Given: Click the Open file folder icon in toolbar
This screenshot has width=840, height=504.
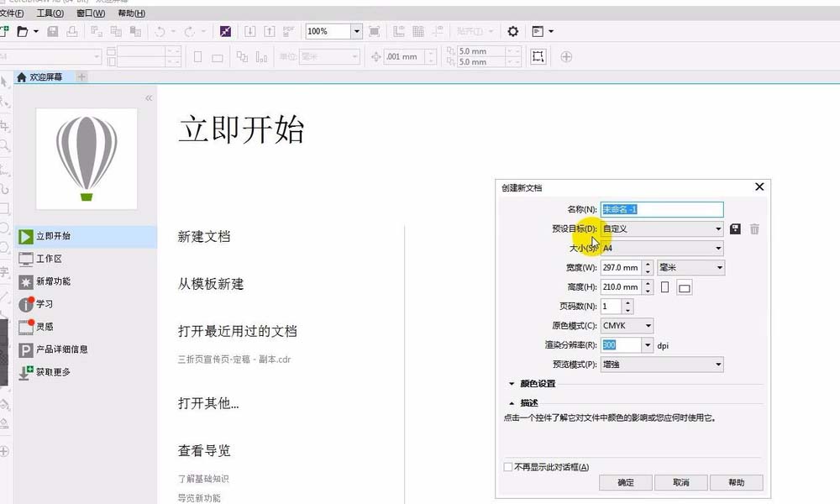Looking at the screenshot, I should [23, 32].
